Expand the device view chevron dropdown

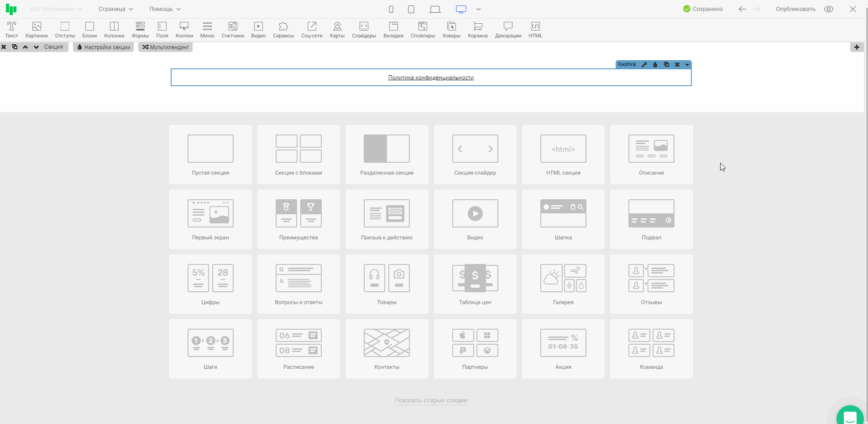pos(478,9)
